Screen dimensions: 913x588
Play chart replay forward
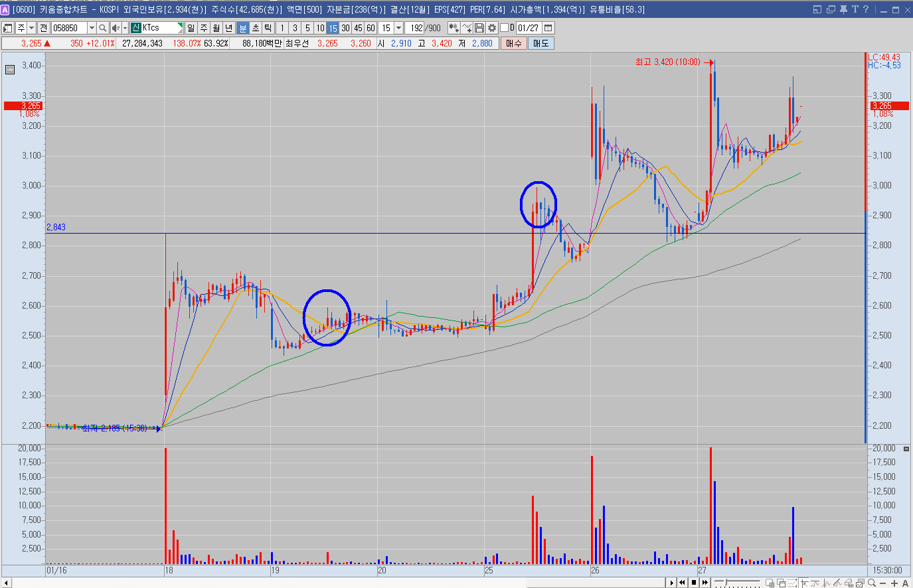671,583
